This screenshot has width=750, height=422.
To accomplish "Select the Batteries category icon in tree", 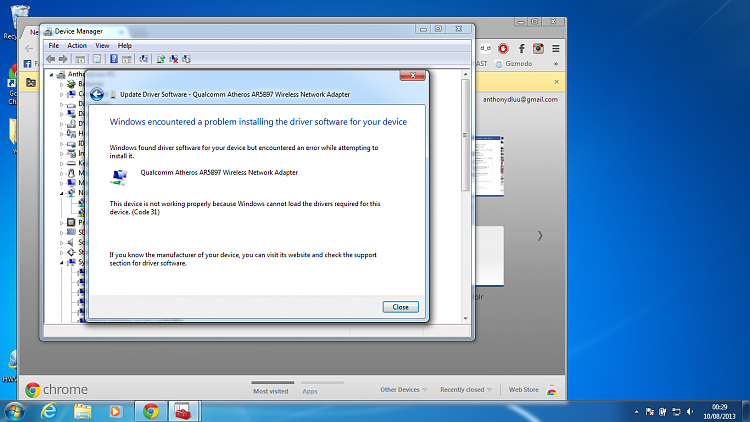I will 71,84.
